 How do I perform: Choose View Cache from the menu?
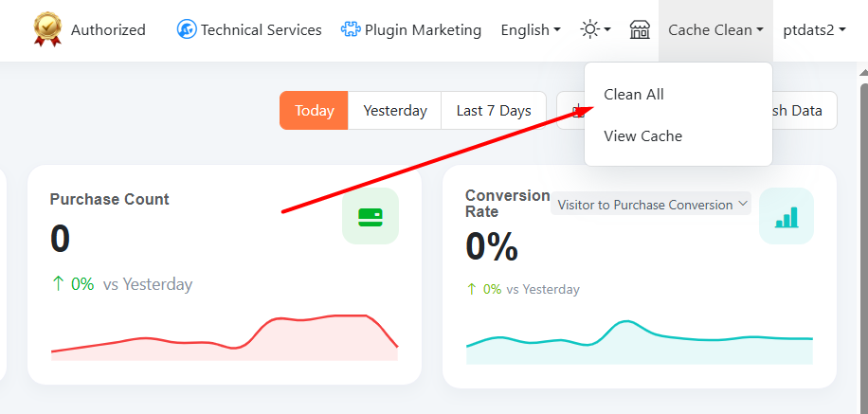642,136
